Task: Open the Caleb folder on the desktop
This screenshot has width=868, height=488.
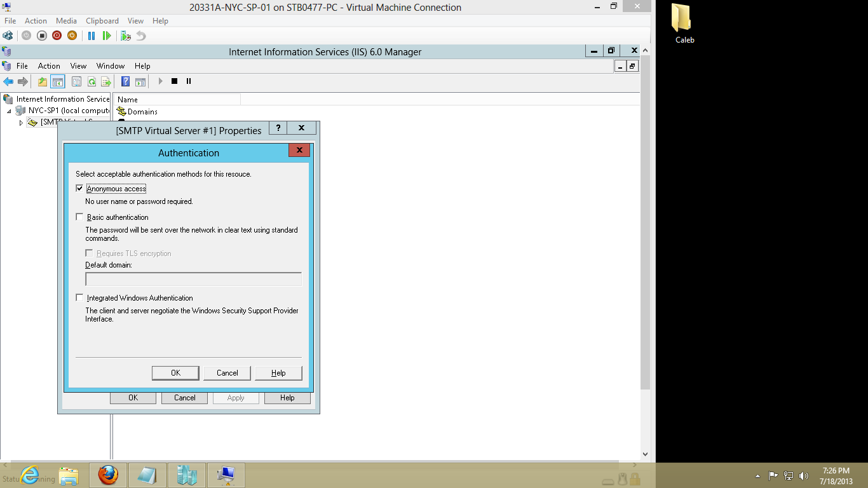Action: click(684, 24)
